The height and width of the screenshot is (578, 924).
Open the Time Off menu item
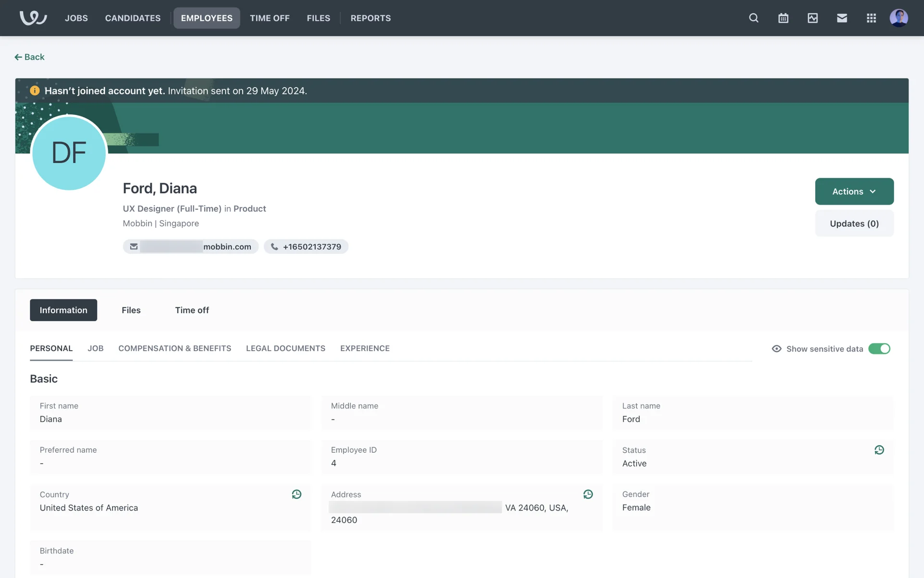tap(269, 18)
